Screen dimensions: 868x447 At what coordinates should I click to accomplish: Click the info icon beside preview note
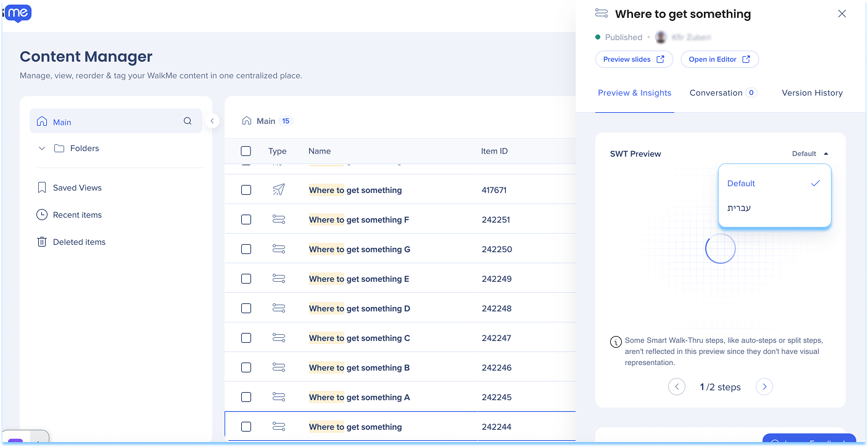tap(615, 342)
